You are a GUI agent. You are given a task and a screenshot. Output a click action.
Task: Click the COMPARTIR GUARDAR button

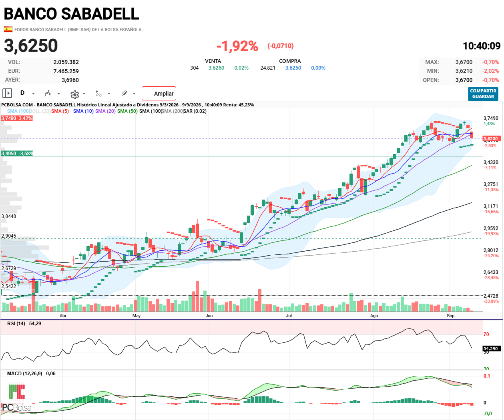483,94
